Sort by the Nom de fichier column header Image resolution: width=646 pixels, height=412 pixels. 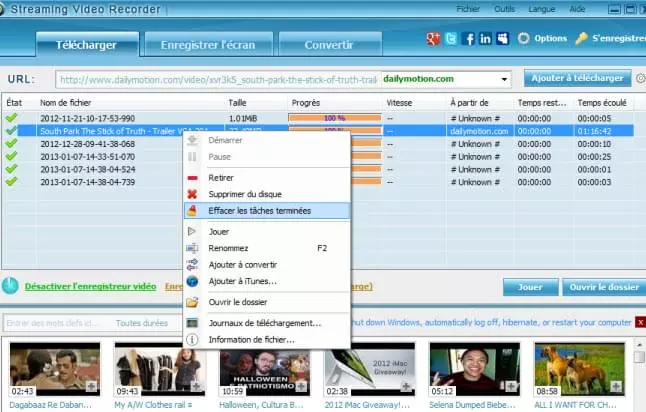coord(66,103)
